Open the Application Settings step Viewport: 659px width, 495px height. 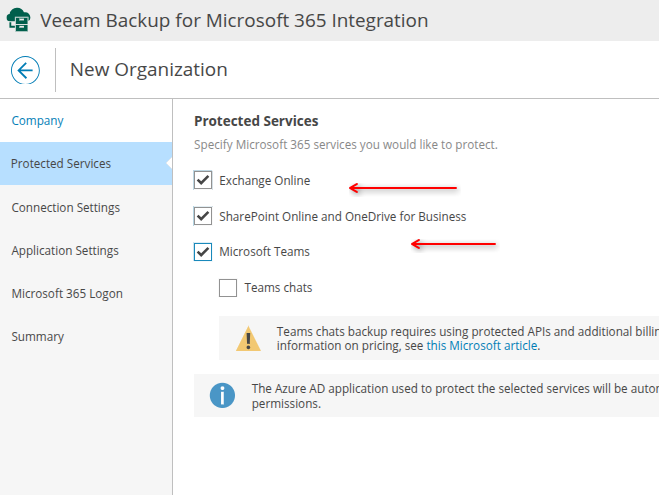coord(65,251)
